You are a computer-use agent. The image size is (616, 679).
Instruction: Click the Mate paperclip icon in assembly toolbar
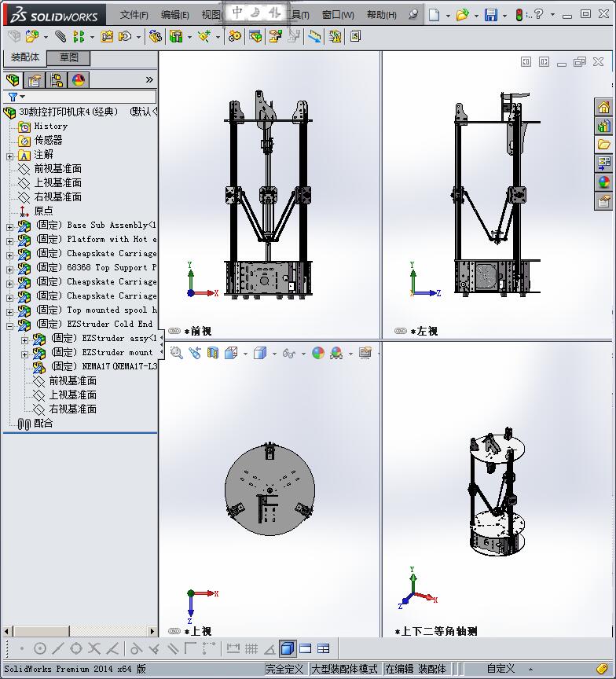pos(60,37)
